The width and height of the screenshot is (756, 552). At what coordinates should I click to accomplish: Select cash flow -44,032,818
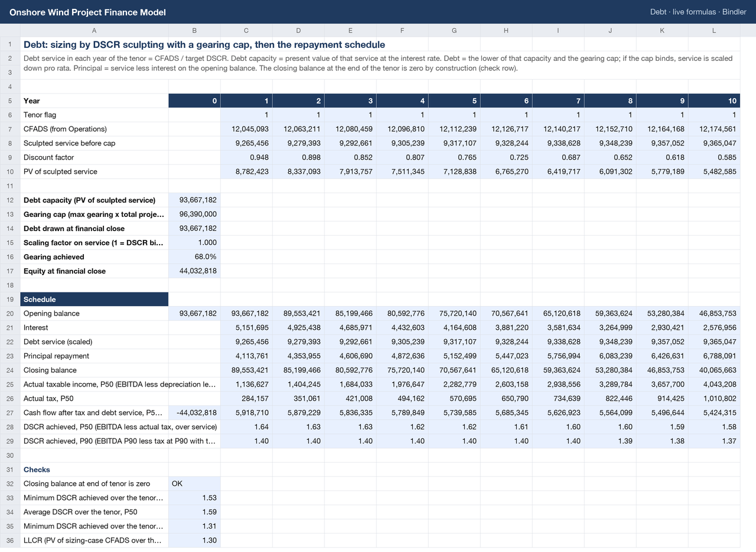(x=194, y=413)
